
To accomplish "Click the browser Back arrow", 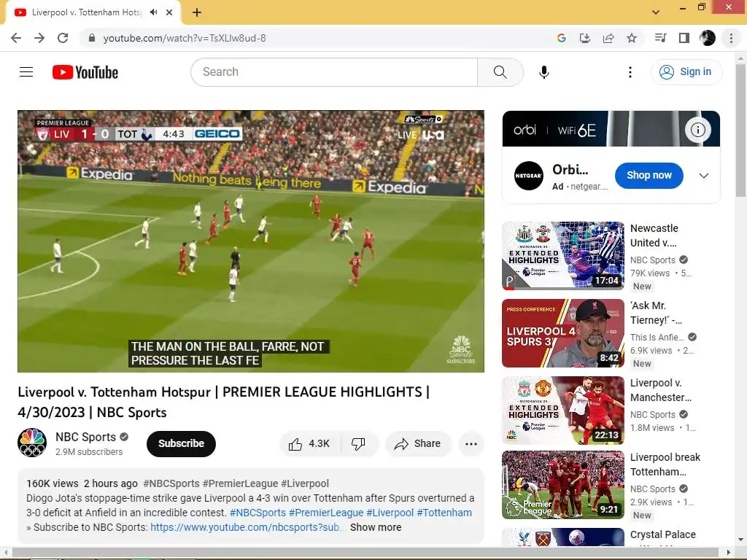I will [x=16, y=38].
